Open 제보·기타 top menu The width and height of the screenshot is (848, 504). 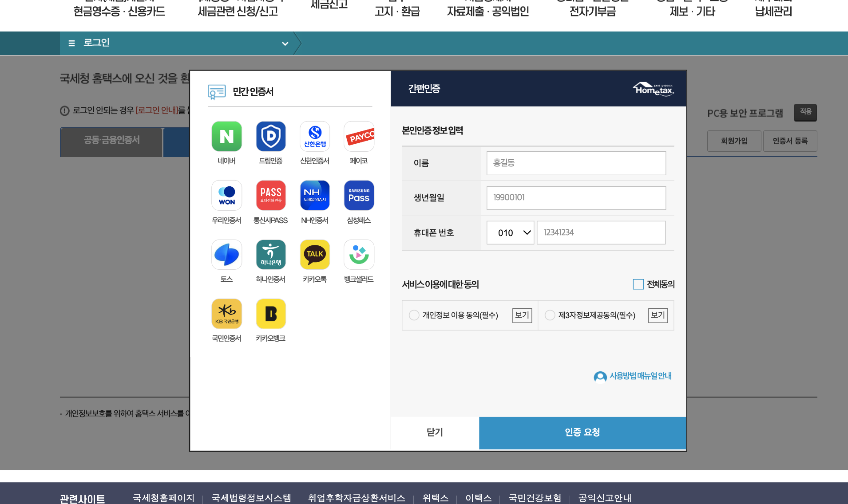[692, 12]
